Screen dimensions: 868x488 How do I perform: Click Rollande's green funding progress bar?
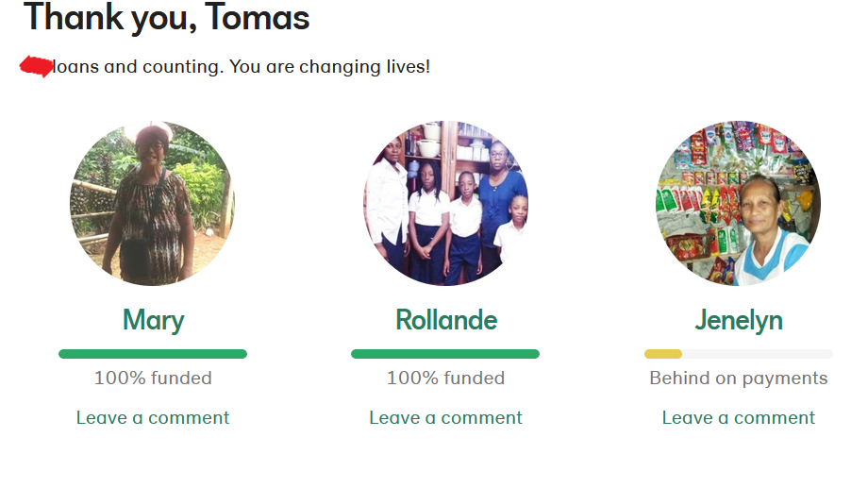(x=445, y=354)
